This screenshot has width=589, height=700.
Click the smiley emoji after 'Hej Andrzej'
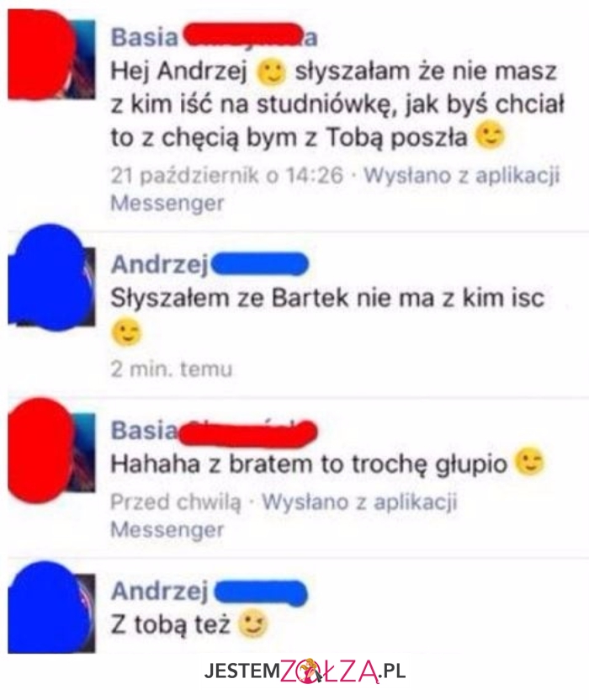coord(270,72)
